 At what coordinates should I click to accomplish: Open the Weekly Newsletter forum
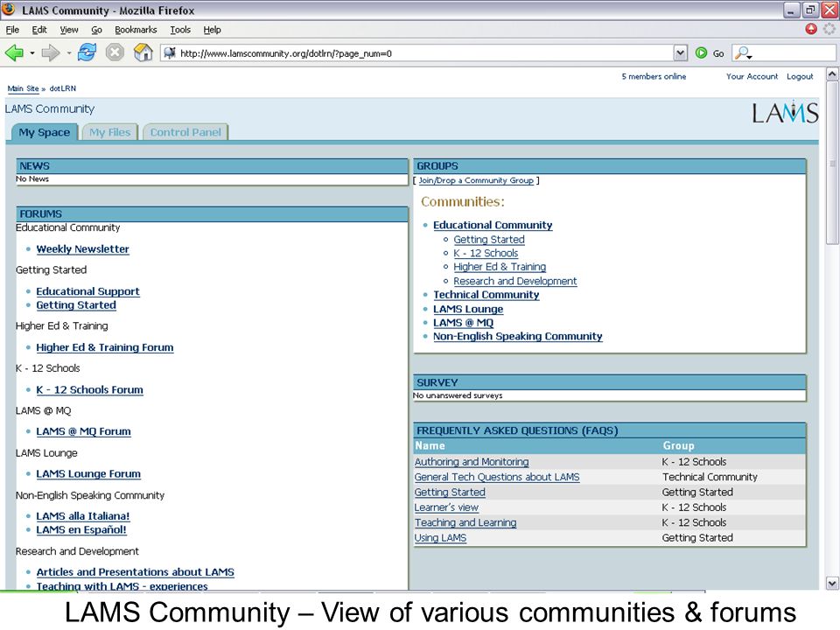(x=82, y=249)
